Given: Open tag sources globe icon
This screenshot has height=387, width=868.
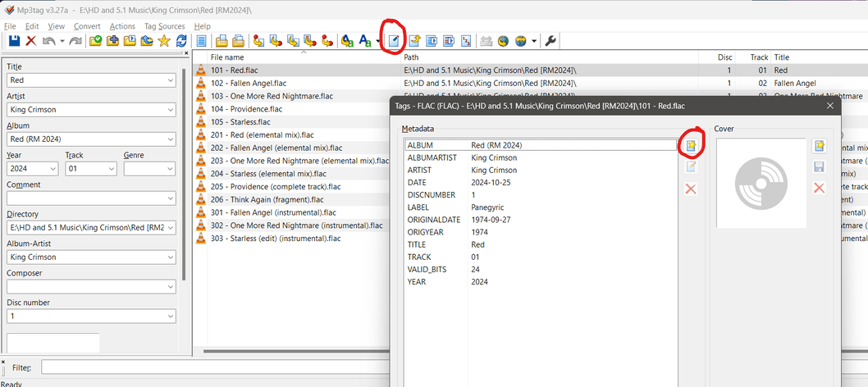Looking at the screenshot, I should click(x=520, y=41).
